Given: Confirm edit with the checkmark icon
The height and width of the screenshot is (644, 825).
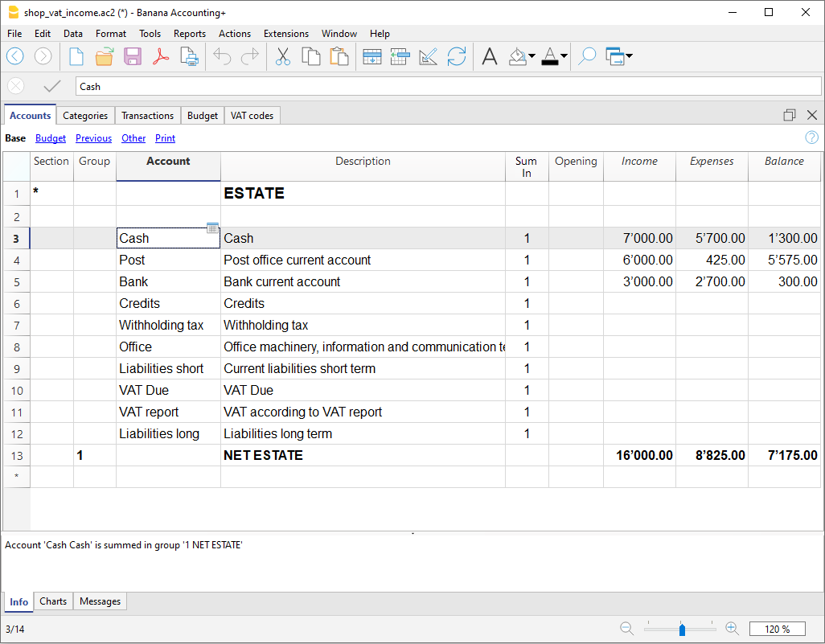Looking at the screenshot, I should (51, 86).
